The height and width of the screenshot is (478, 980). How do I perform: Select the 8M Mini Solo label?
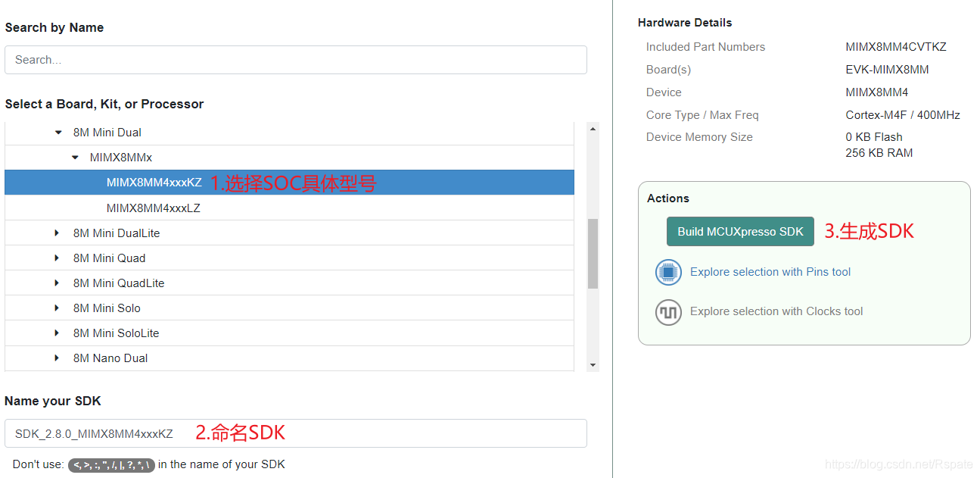107,308
